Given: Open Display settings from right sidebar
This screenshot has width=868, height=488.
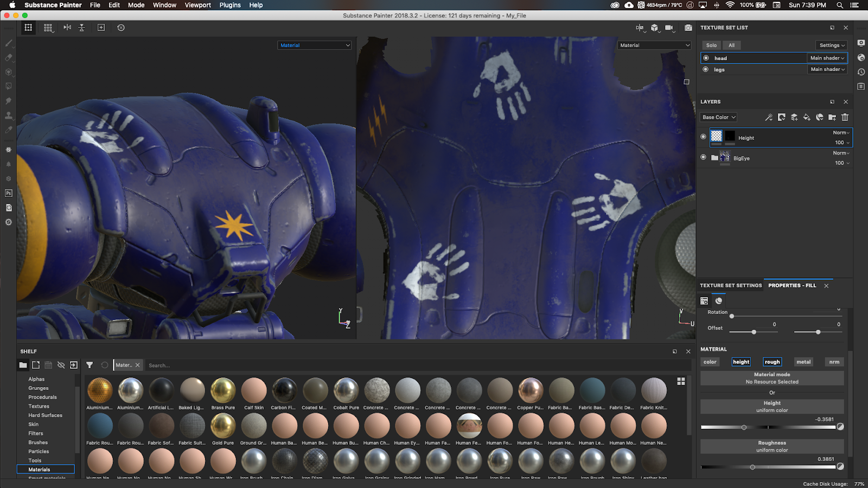Looking at the screenshot, I should (861, 43).
